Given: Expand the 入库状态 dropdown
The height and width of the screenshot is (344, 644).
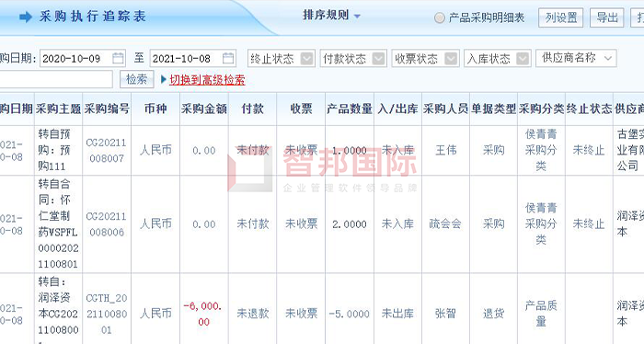Looking at the screenshot, I should (498, 58).
